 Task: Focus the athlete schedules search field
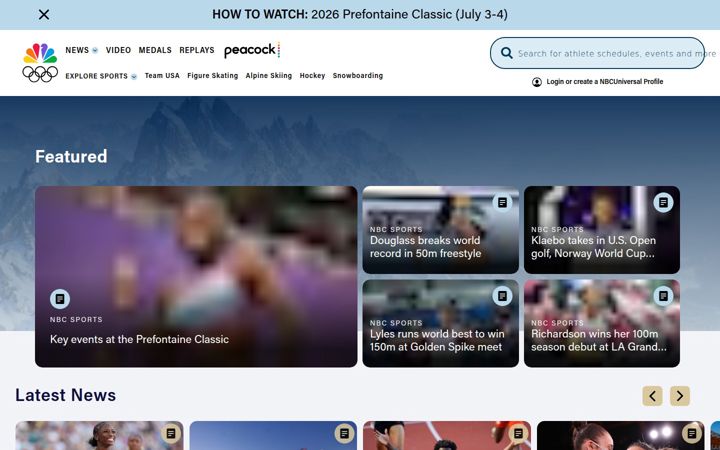click(x=597, y=53)
